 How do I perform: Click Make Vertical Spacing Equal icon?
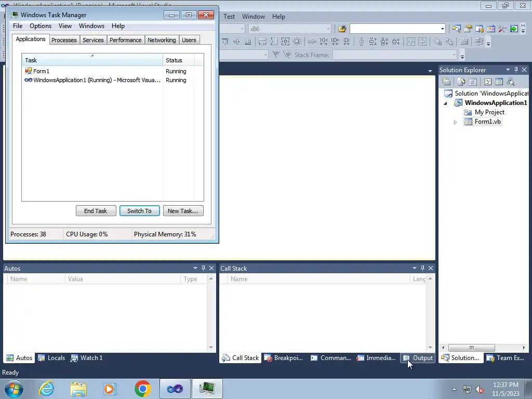coord(362,42)
